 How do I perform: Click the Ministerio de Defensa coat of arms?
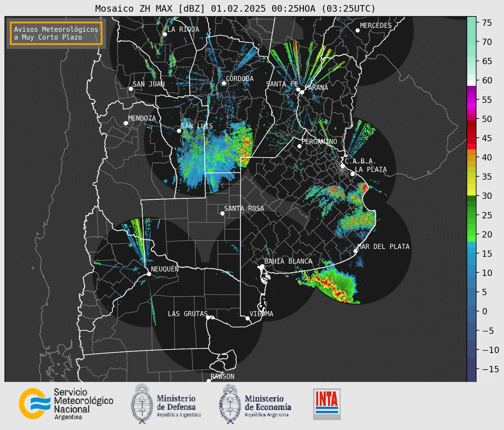[x=142, y=404]
